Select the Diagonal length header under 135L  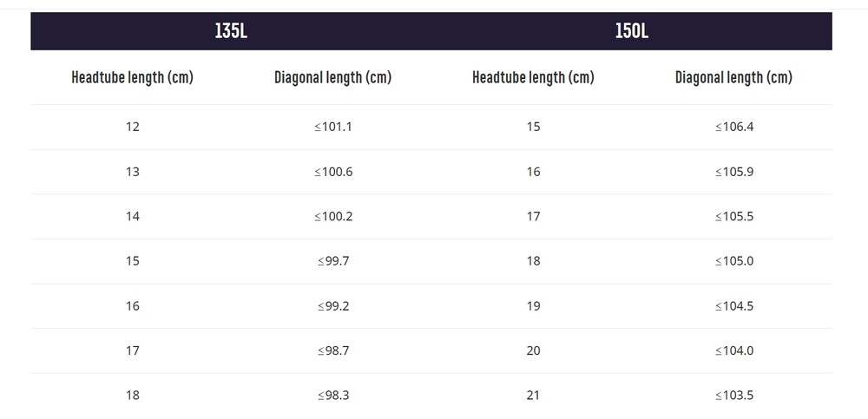coord(332,77)
